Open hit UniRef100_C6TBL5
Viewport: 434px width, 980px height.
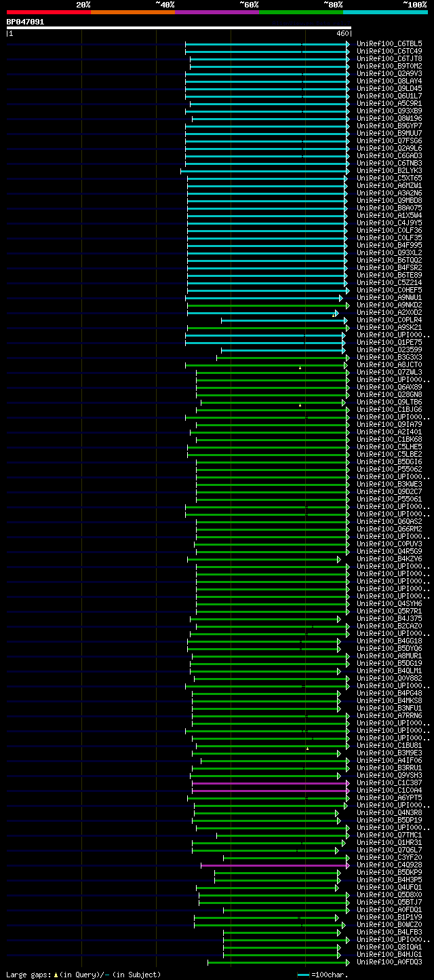click(x=389, y=43)
